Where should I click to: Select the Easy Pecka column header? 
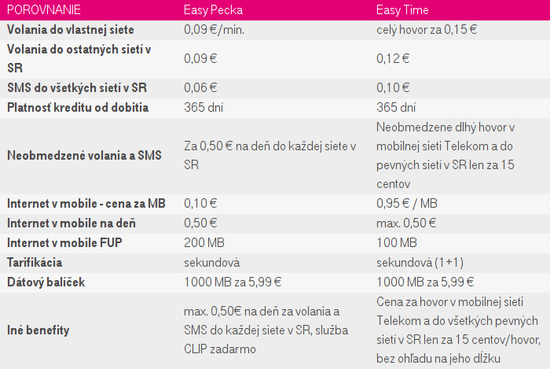213,10
